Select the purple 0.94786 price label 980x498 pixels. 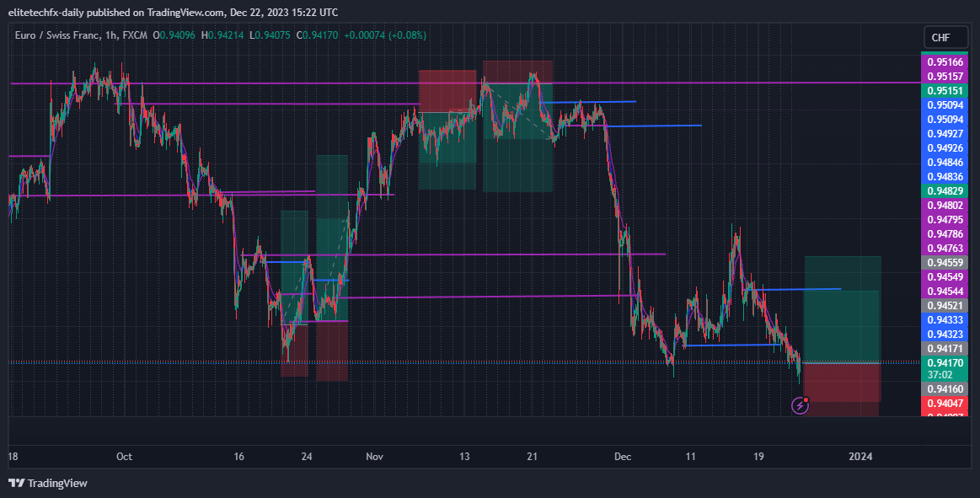click(x=945, y=234)
